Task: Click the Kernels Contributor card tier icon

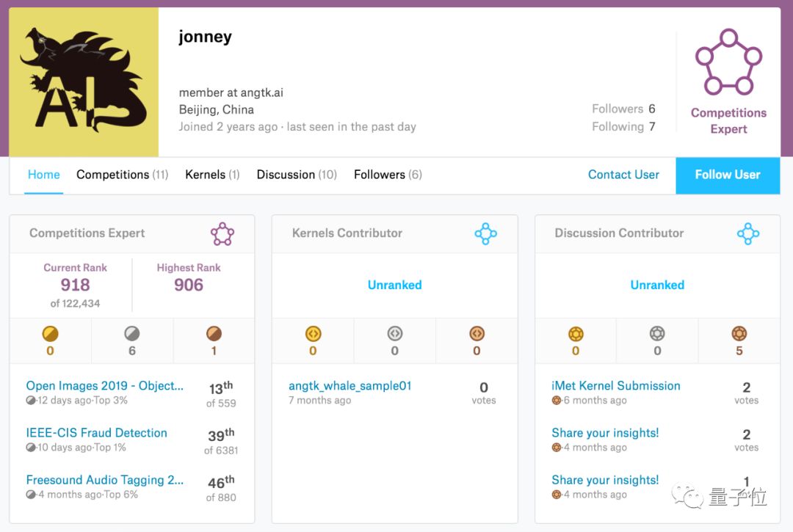Action: (485, 234)
